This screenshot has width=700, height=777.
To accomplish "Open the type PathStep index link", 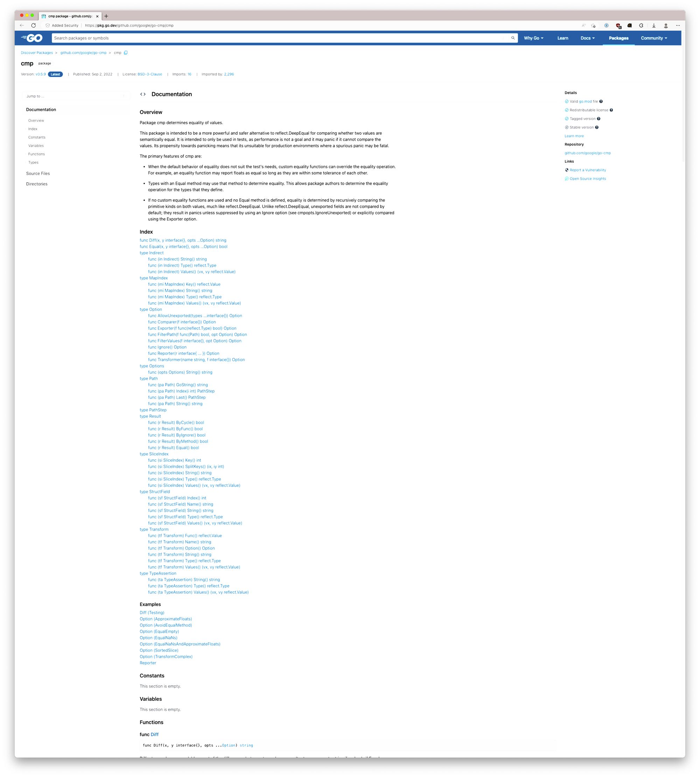I will 153,410.
